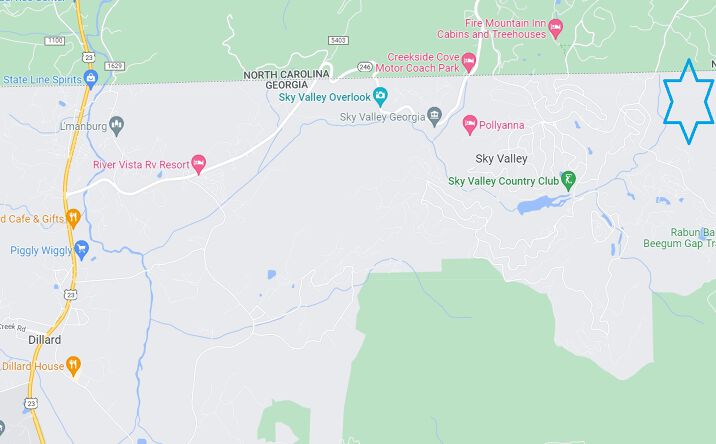Click the State Line Spirits shopping pin
This screenshot has height=444, width=716.
click(91, 79)
